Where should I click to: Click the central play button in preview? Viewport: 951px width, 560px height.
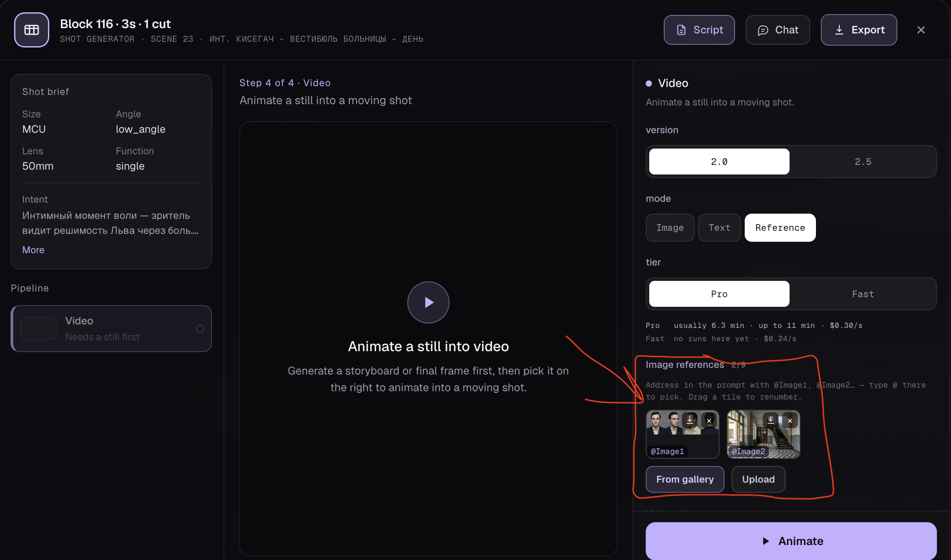coord(428,302)
